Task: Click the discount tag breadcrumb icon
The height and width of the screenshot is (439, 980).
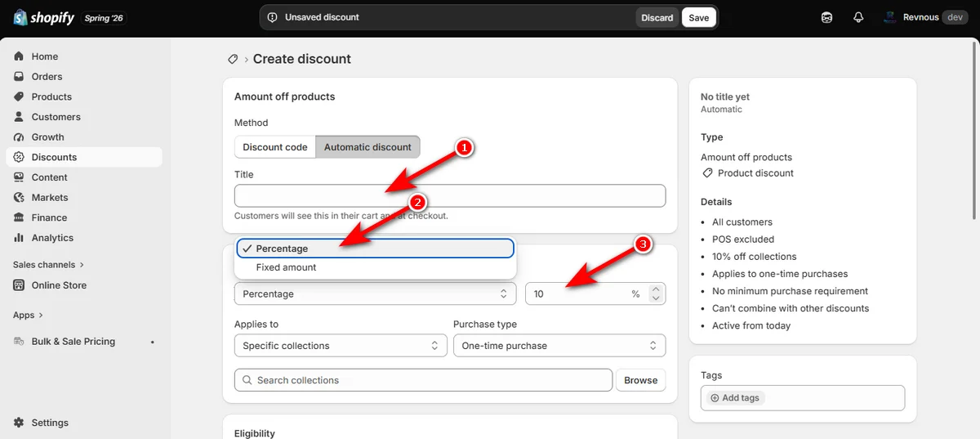Action: [233, 60]
